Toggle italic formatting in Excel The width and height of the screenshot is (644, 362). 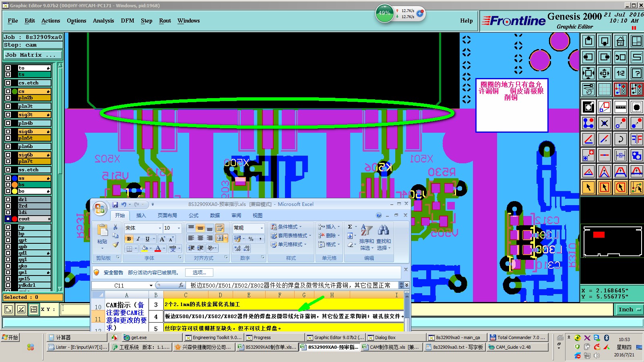coord(138,239)
